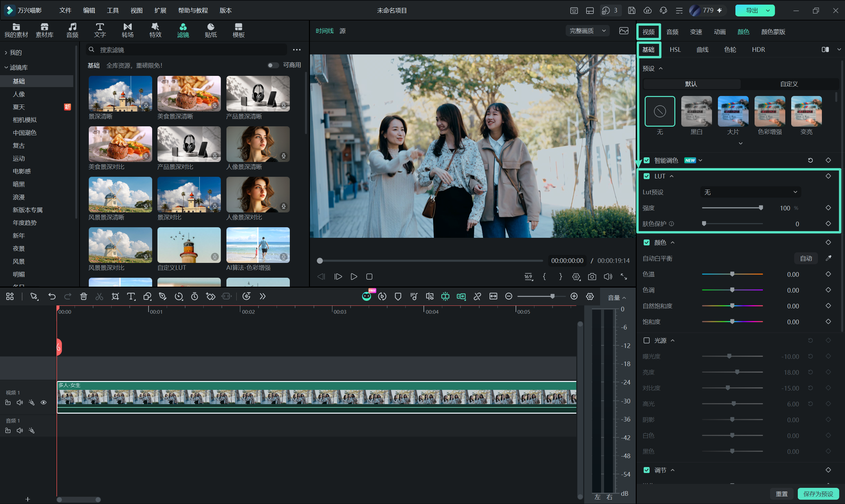Click the 导出 export button

(x=752, y=10)
